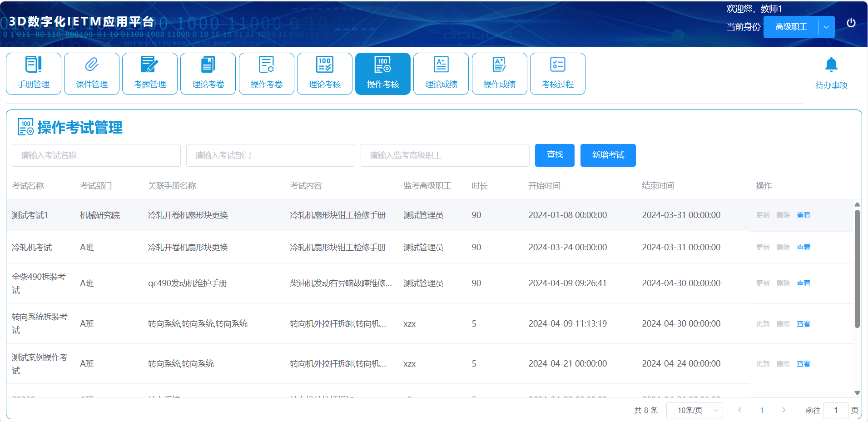Image resolution: width=868 pixels, height=422 pixels.
Task: Click the power logout icon
Action: (x=851, y=23)
